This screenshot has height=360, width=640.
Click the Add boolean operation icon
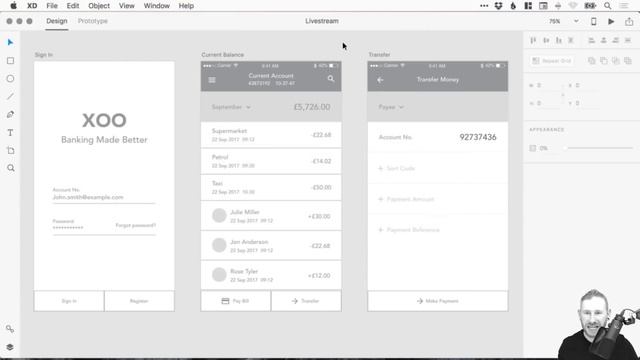click(x=591, y=61)
